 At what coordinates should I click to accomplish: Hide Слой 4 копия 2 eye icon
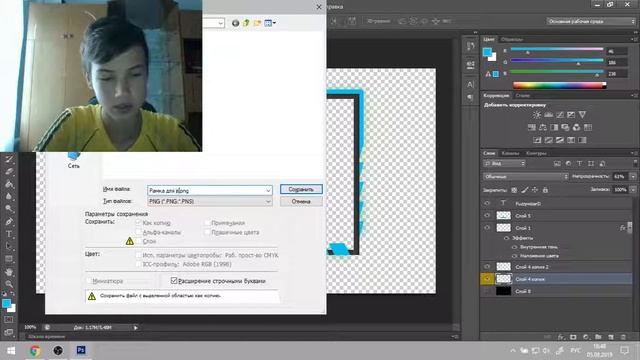[487, 267]
